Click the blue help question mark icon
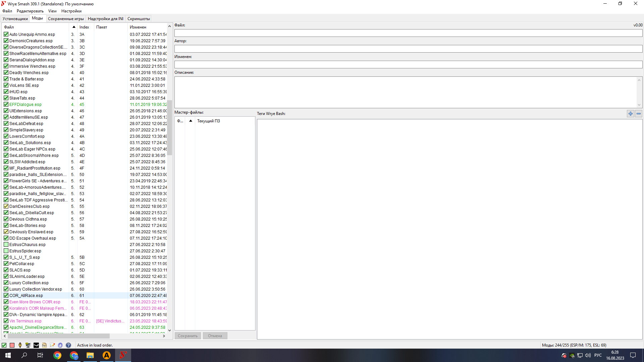This screenshot has height=362, width=644. click(68, 345)
